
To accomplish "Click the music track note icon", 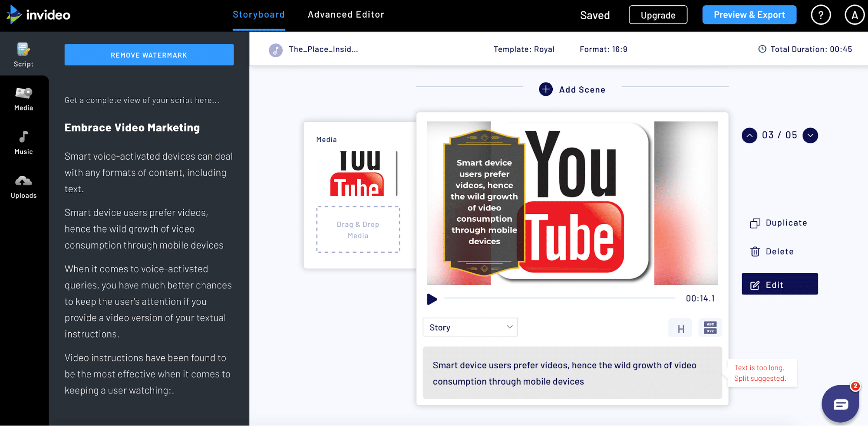I will coord(276,50).
